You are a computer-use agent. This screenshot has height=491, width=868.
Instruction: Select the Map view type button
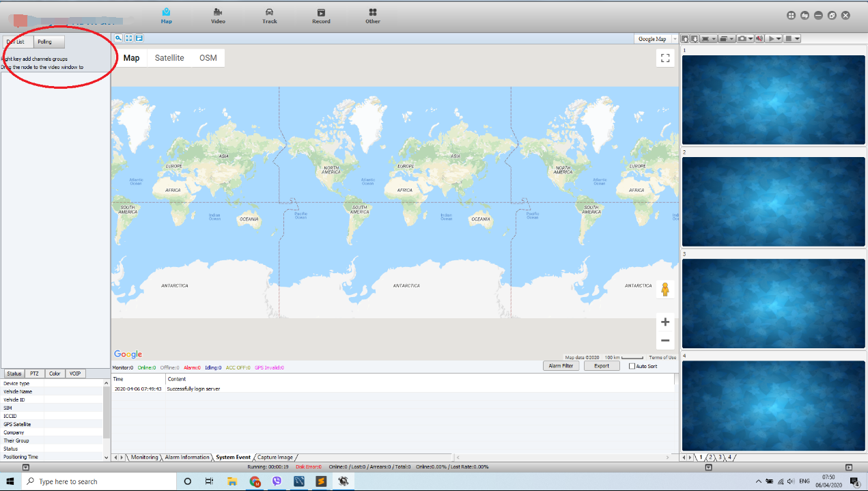[x=132, y=58]
